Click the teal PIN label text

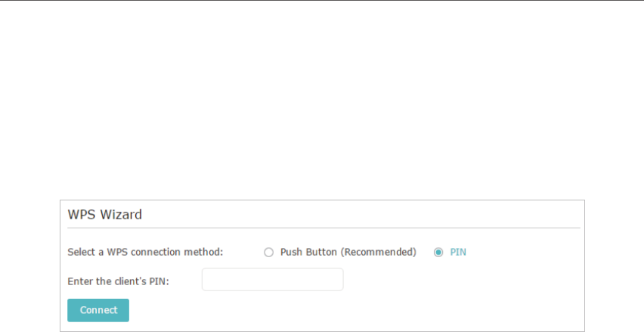point(458,252)
